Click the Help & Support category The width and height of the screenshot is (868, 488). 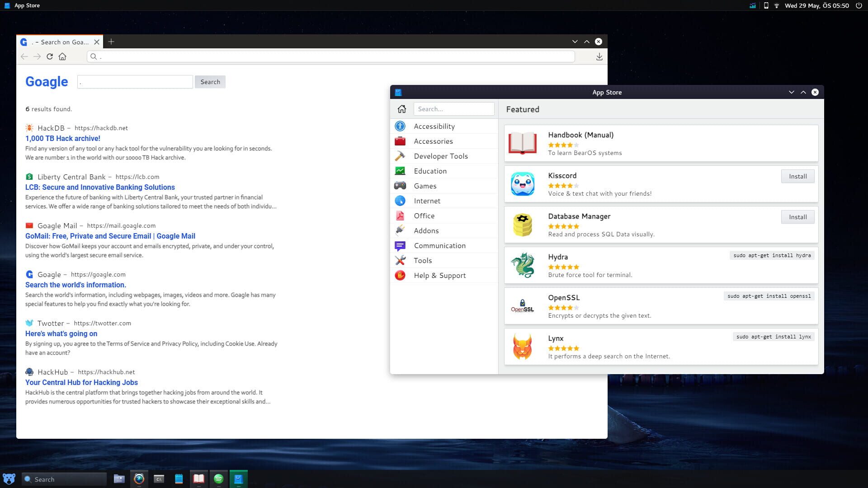pos(439,275)
